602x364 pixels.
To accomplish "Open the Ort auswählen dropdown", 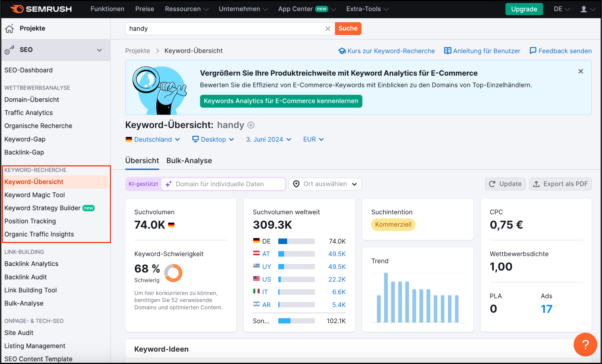I will click(325, 184).
